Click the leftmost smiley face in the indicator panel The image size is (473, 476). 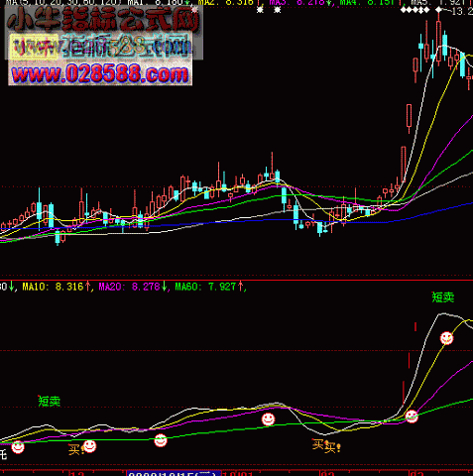click(18, 447)
